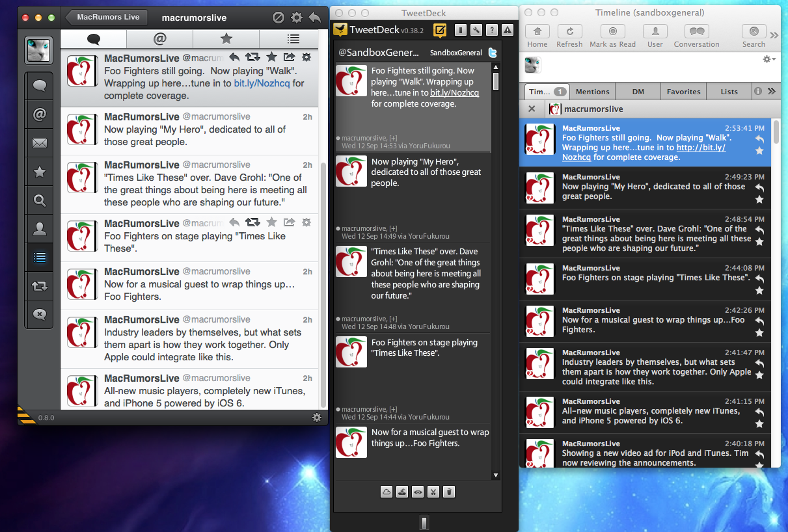Open gear menu on the "Walk" tweet row
788x532 pixels.
pyautogui.click(x=306, y=58)
